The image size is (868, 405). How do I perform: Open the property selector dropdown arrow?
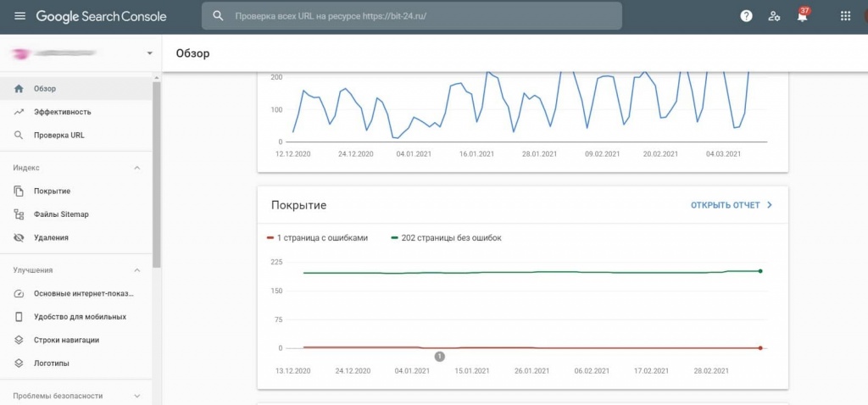(x=149, y=53)
